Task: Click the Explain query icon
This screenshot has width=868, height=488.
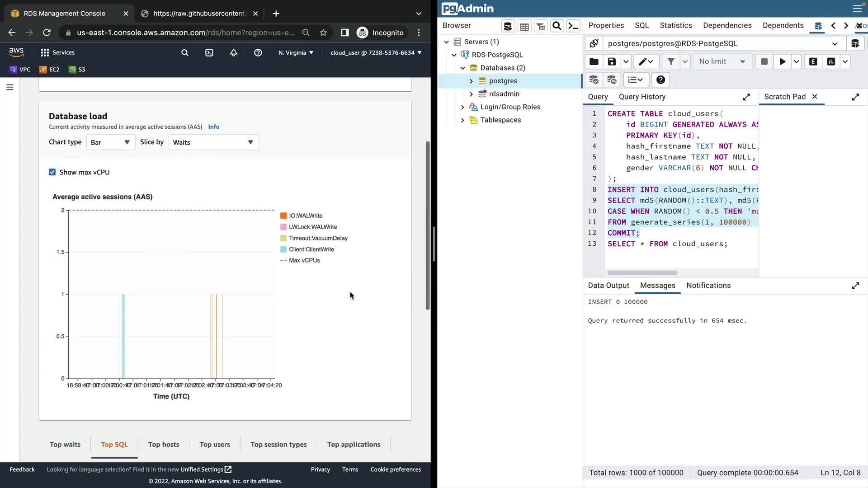Action: pyautogui.click(x=813, y=61)
